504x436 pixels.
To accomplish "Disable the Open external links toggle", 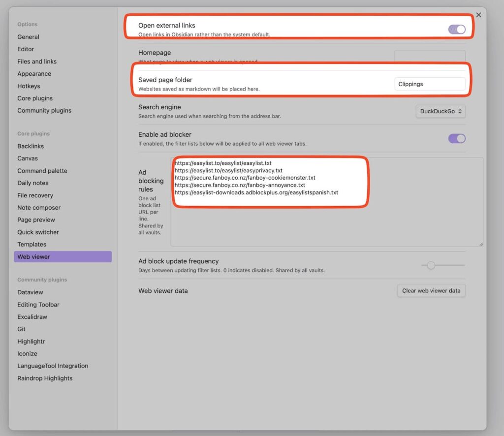I will (457, 30).
